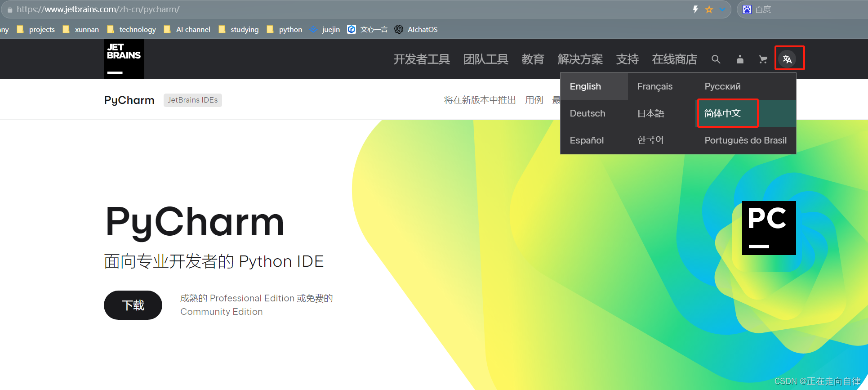Select English in the language menu
The height and width of the screenshot is (390, 868).
point(585,86)
